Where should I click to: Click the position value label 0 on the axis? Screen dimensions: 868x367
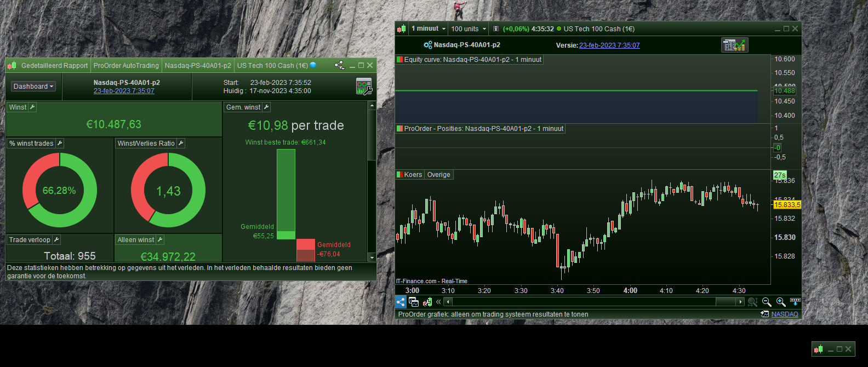click(x=777, y=148)
